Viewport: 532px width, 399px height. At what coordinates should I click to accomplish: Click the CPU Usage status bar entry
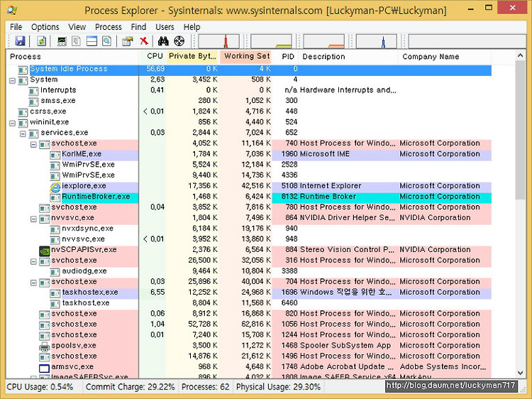point(40,387)
